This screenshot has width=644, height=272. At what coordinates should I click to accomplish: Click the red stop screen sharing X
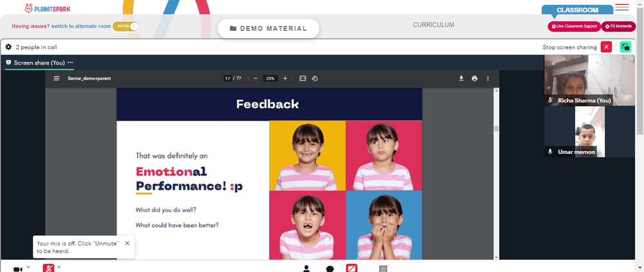pyautogui.click(x=606, y=47)
